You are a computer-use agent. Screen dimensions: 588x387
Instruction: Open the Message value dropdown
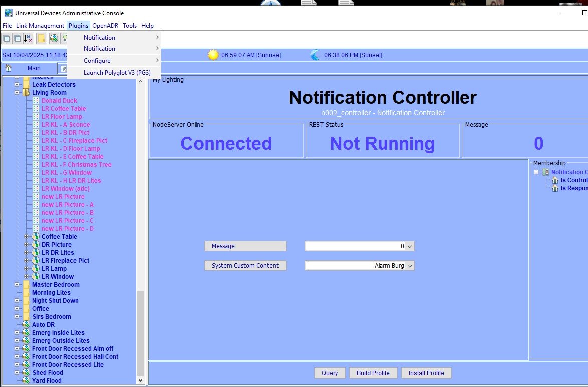click(409, 246)
